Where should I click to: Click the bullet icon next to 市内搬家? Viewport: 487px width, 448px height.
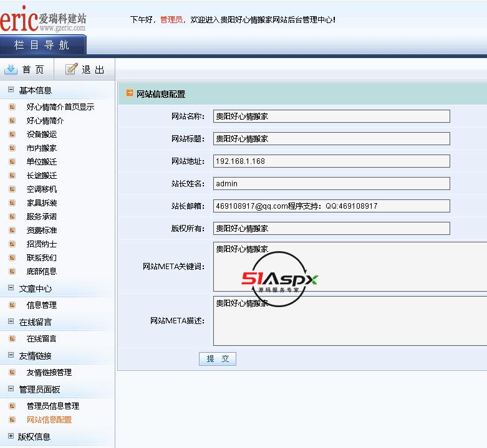(12, 148)
